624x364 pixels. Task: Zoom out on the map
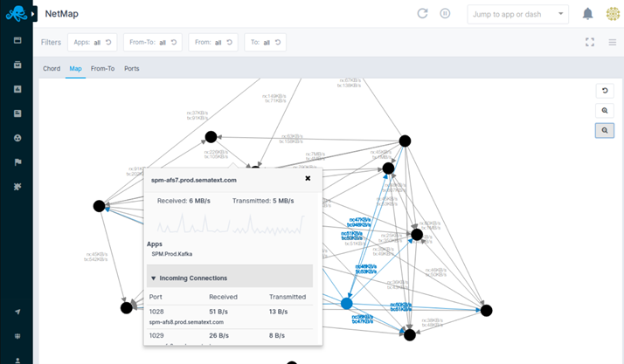(x=605, y=130)
